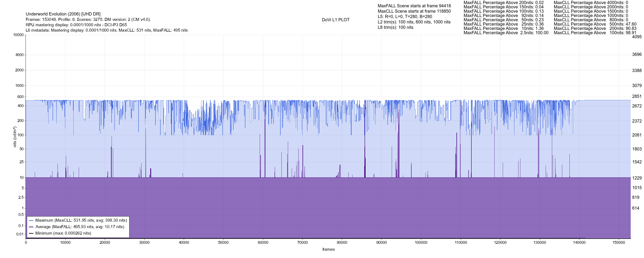Screen dimensions: 644x258
Task: Click 'MaxFALL Scene starts at frame 94418' text
Action: click(x=414, y=6)
